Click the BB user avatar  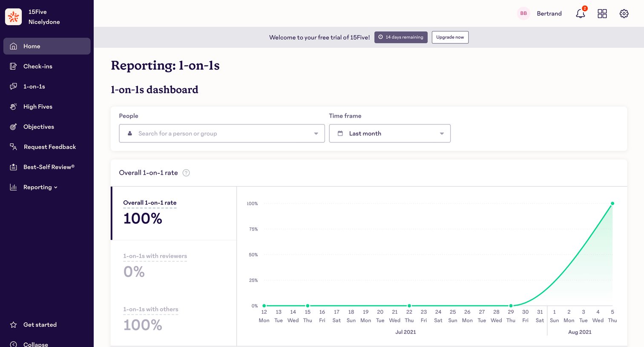point(523,14)
